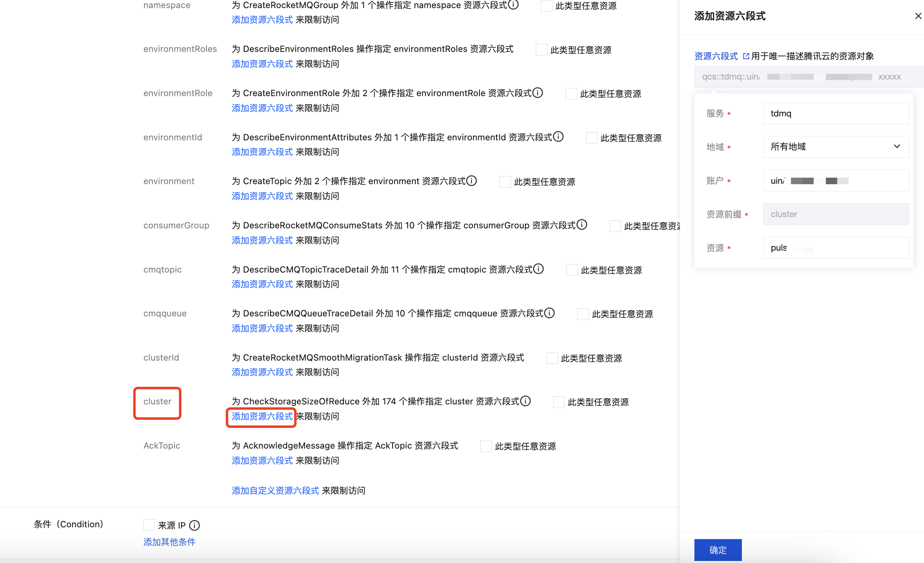Expand the 地域 所有地域 dropdown
The height and width of the screenshot is (563, 924).
[x=836, y=146]
